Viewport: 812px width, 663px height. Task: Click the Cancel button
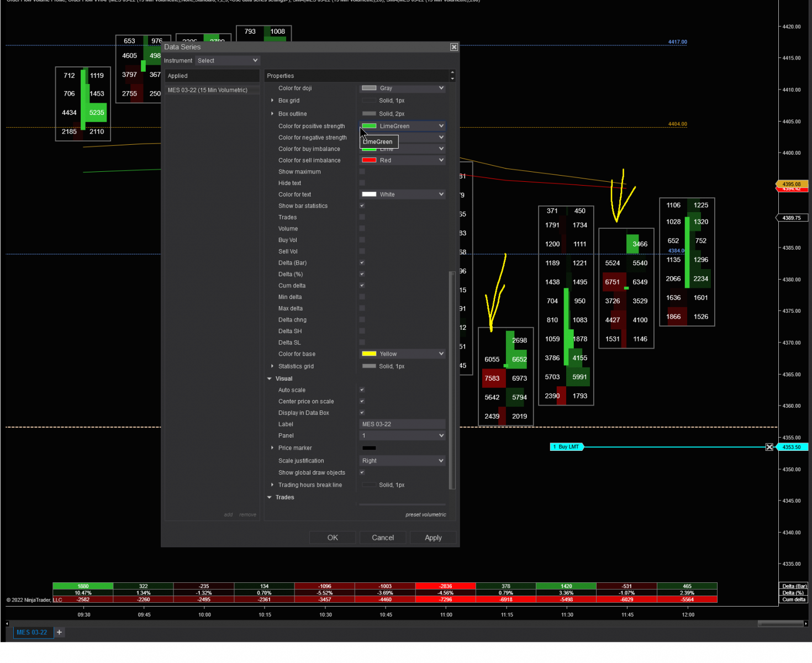383,538
